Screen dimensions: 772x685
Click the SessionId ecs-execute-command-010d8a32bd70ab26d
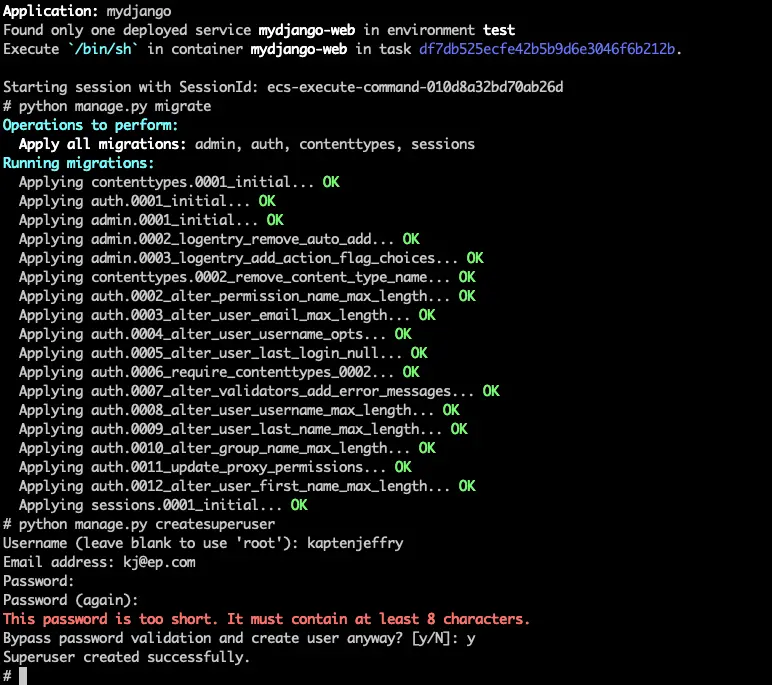[415, 87]
